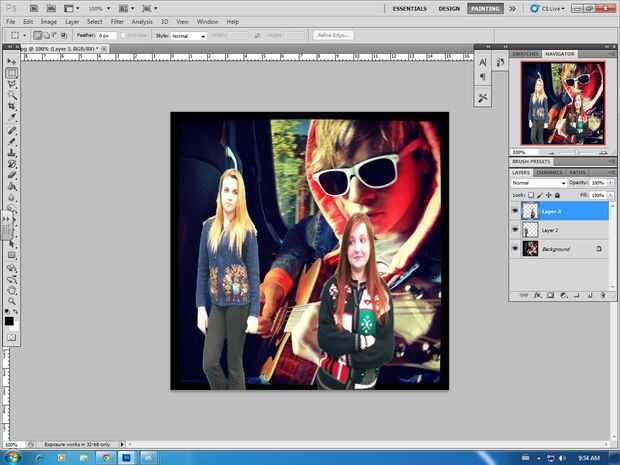The image size is (620, 465).
Task: Open the Style Normal dropdown
Action: (189, 36)
